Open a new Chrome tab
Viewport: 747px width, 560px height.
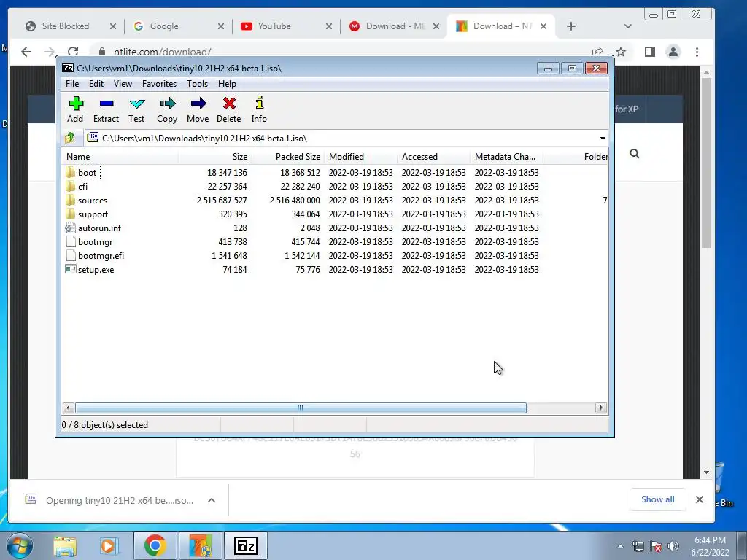[x=571, y=26]
